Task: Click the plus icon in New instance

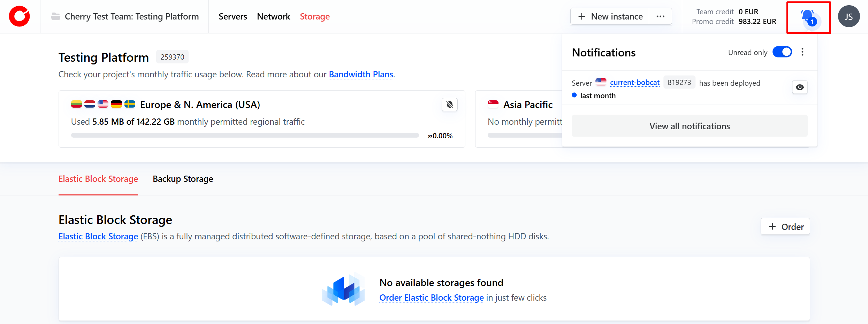Action: 581,16
